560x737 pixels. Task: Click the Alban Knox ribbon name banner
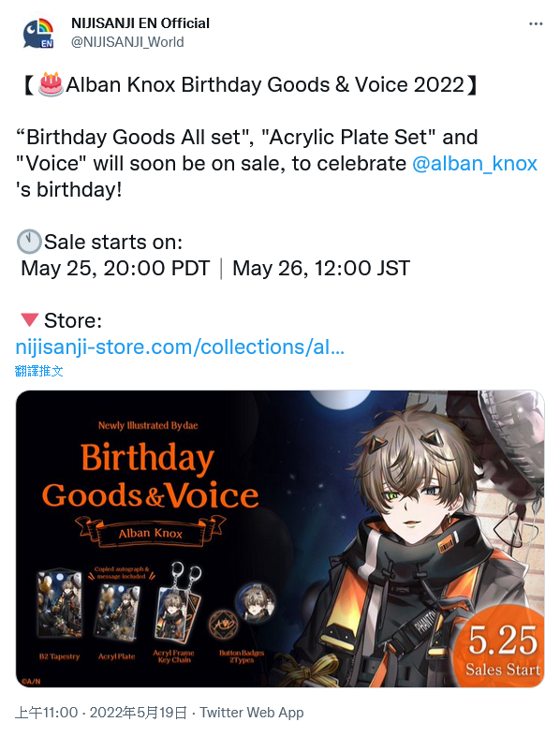[x=151, y=532]
